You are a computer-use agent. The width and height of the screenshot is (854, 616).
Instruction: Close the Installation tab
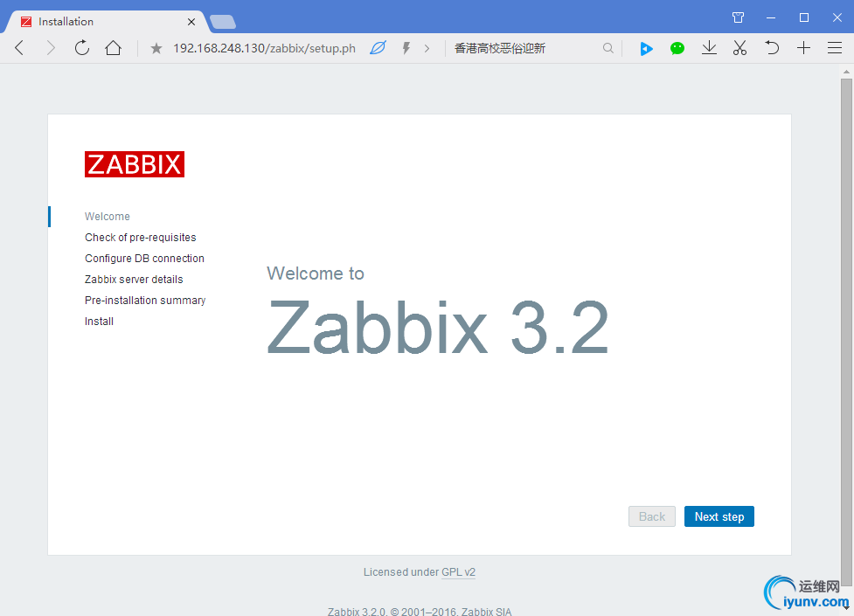191,22
